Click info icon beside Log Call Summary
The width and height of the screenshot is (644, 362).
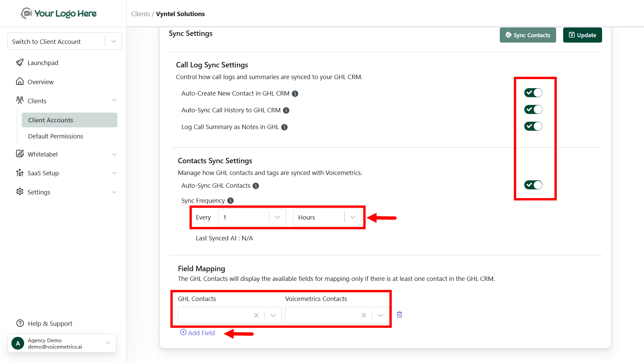click(x=284, y=127)
